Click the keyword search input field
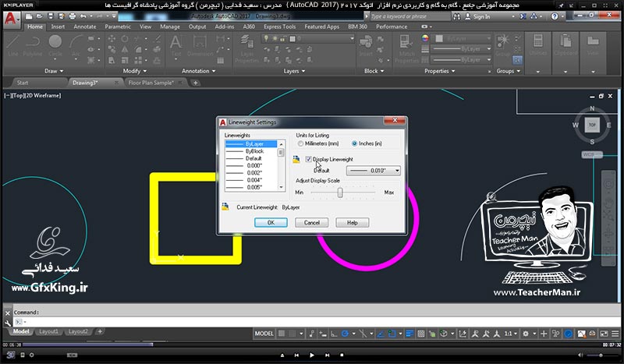 click(x=410, y=16)
